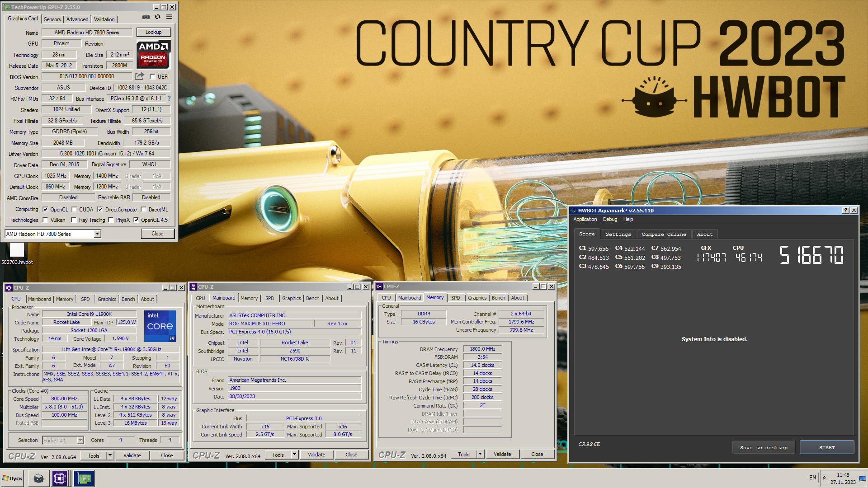The width and height of the screenshot is (868, 488).
Task: Open the Aquamark Help menu
Action: tap(628, 220)
